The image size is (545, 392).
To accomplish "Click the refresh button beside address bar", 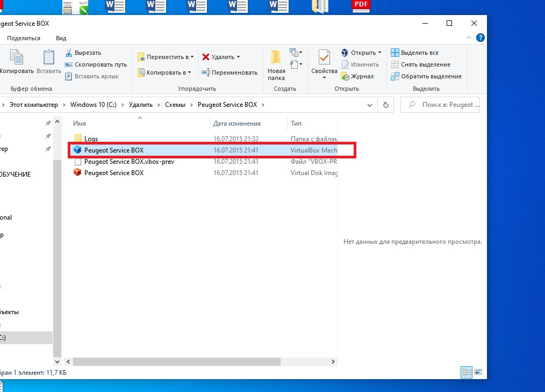I will (x=385, y=105).
